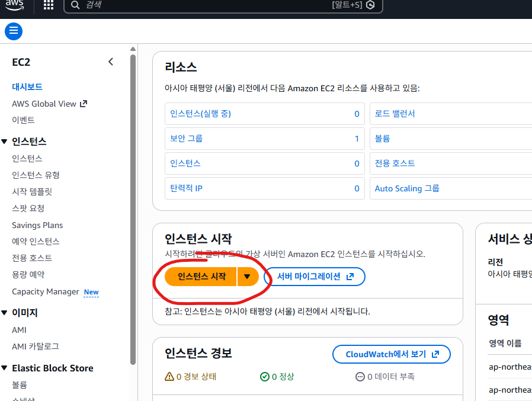Screen dimensions: 532x401
Task: Click the 인스턴스 경보 panel heading
Action: pyautogui.click(x=198, y=353)
